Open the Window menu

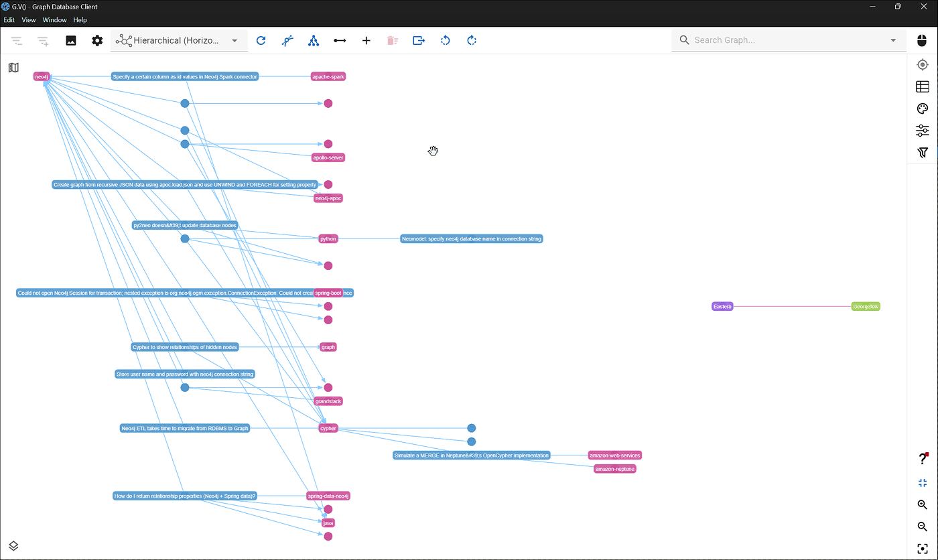54,20
